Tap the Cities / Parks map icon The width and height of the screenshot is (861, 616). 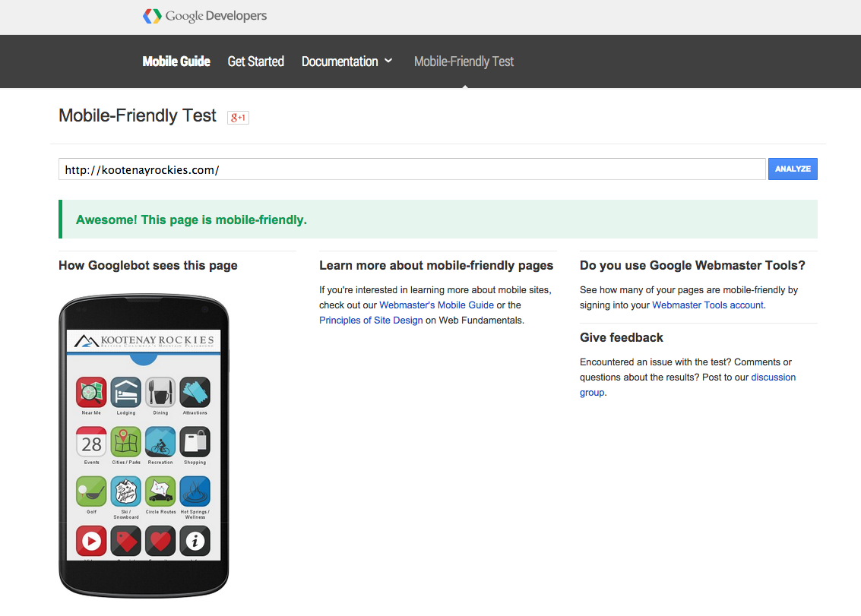[x=125, y=442]
